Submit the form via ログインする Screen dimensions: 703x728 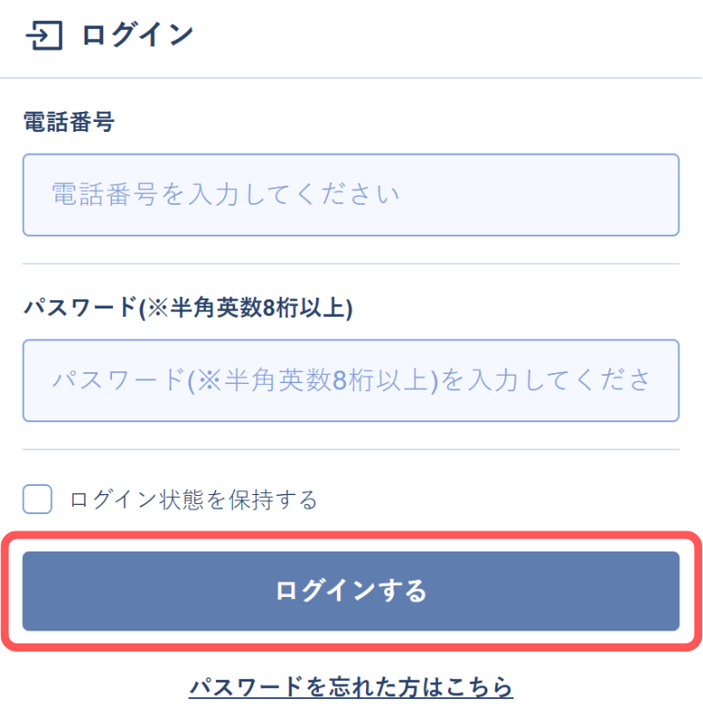pyautogui.click(x=351, y=591)
